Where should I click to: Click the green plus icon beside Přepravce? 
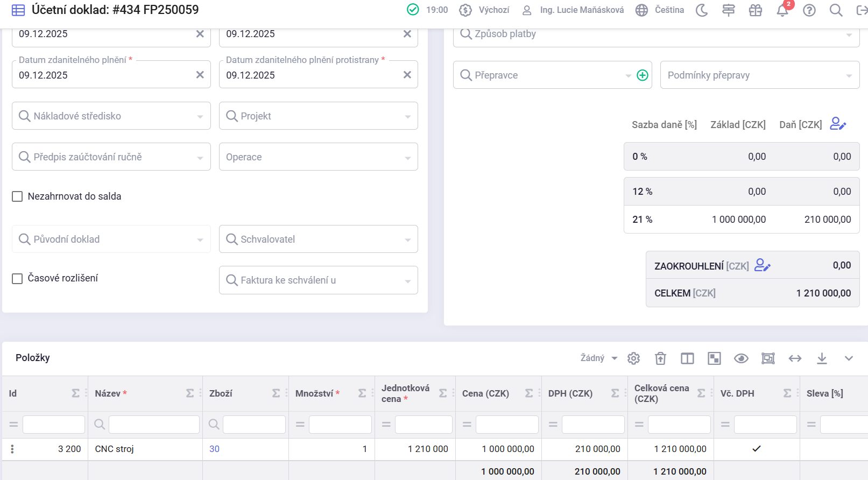pyautogui.click(x=642, y=75)
